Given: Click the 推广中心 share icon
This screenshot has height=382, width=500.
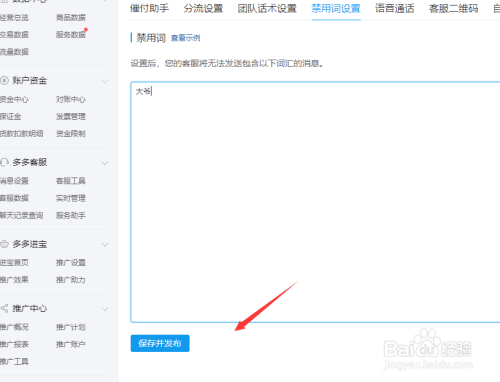Looking at the screenshot, I should pos(4,308).
